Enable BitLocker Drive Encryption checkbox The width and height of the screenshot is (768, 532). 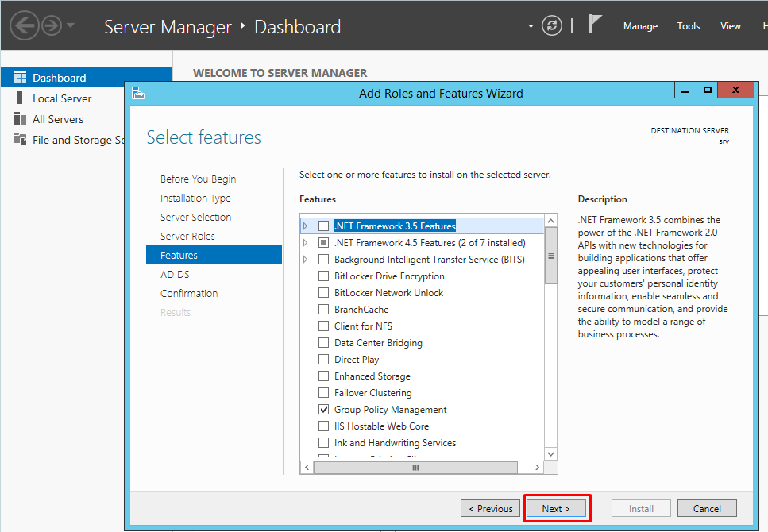(x=323, y=276)
